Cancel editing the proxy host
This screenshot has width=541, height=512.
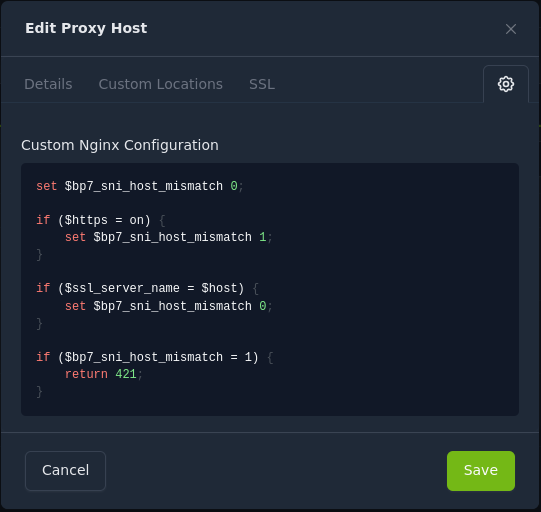coord(66,471)
